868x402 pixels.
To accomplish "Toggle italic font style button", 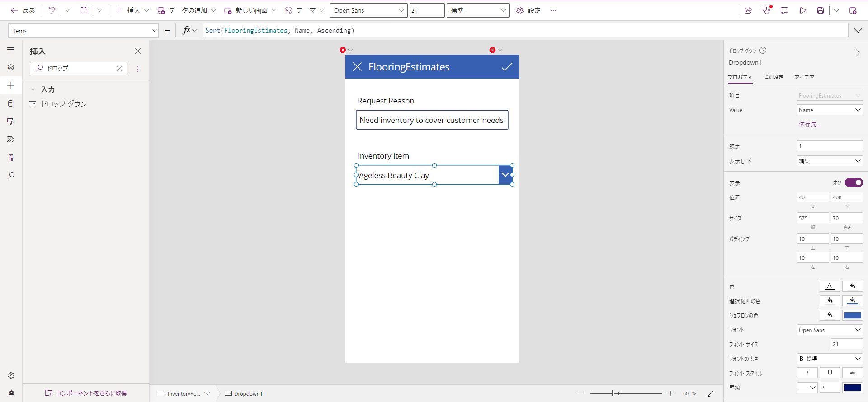I will click(x=807, y=373).
